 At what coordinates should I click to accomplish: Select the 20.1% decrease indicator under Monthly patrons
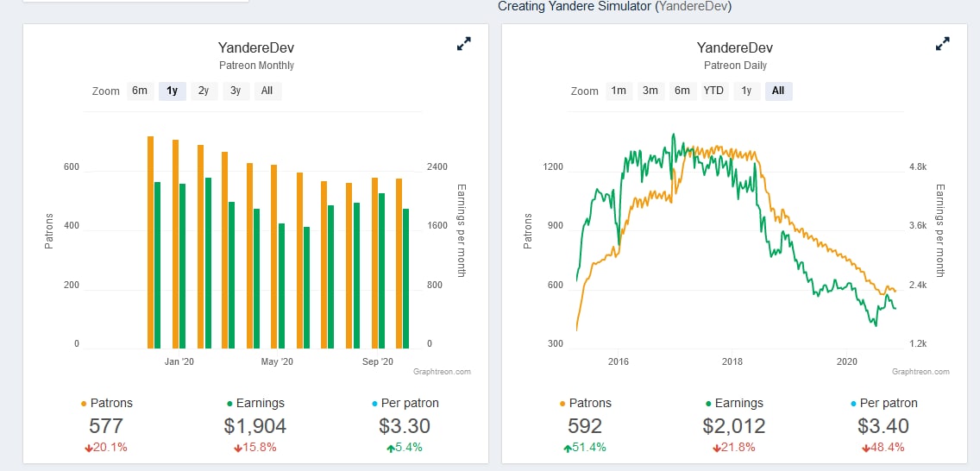(106, 448)
